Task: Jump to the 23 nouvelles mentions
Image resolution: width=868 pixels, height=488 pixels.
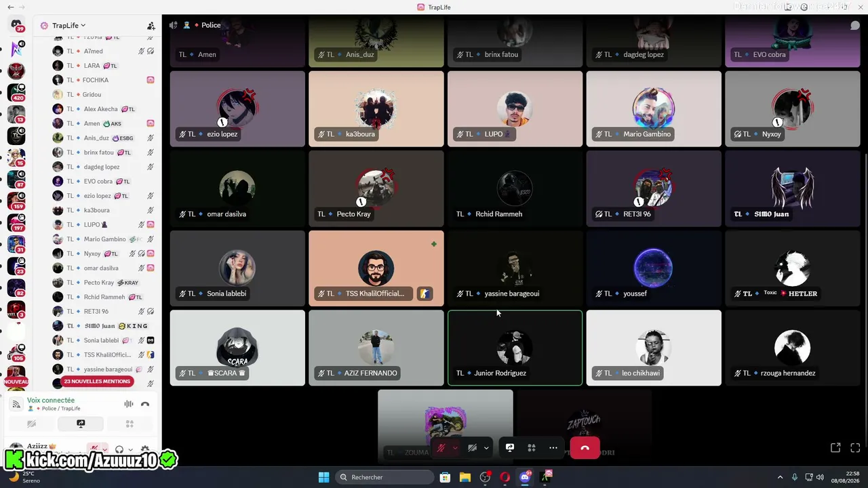Action: 97,382
